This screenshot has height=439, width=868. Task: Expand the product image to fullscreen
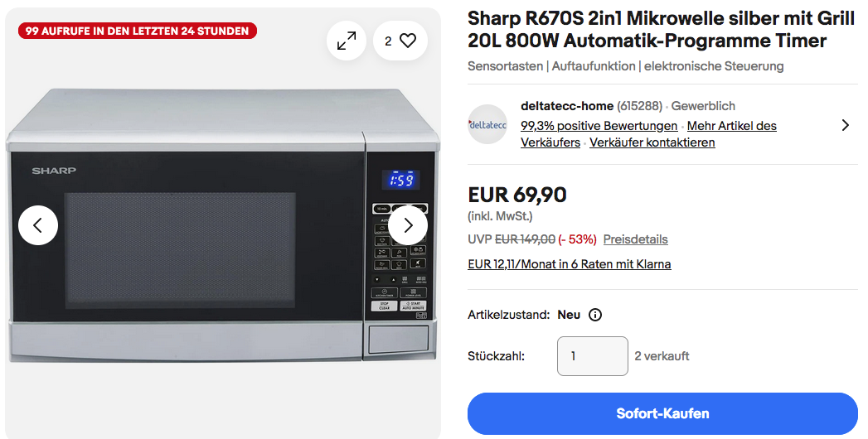pos(347,41)
